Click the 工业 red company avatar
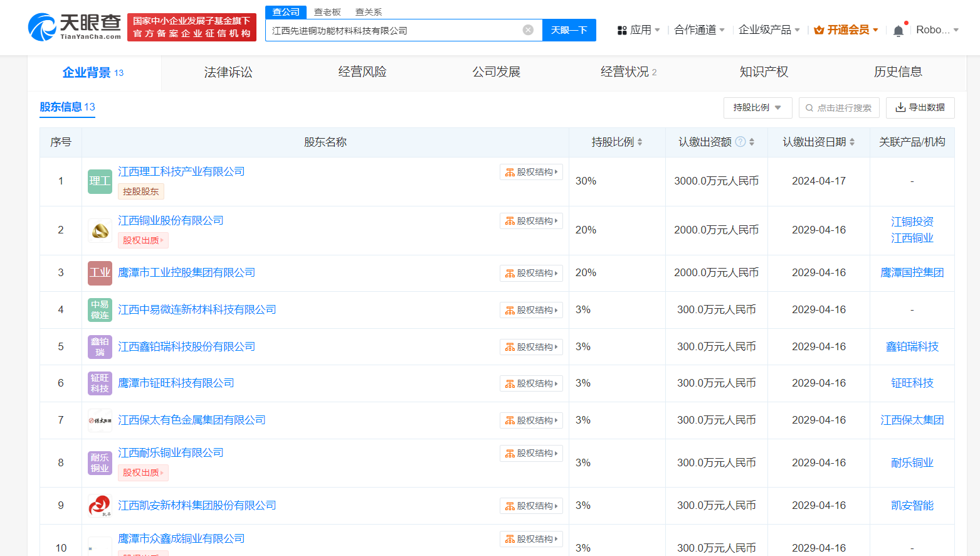This screenshot has height=556, width=980. point(100,273)
